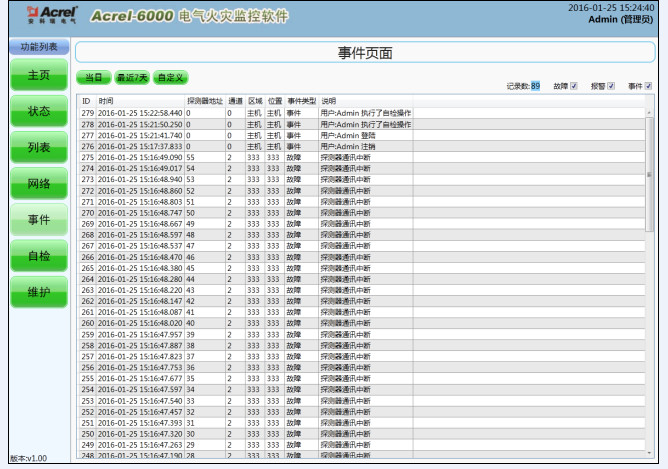Open the 维护 maintenance page
This screenshot has height=469, width=668.
point(39,292)
